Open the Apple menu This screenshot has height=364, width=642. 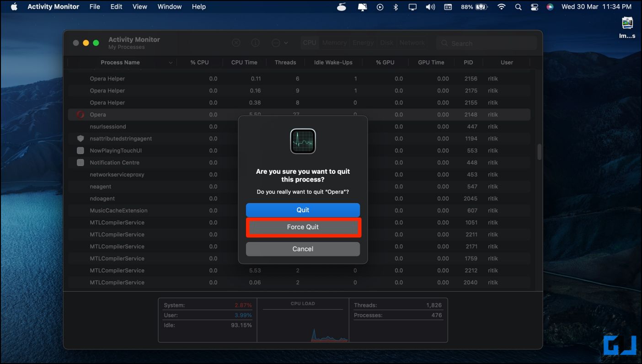pyautogui.click(x=14, y=7)
